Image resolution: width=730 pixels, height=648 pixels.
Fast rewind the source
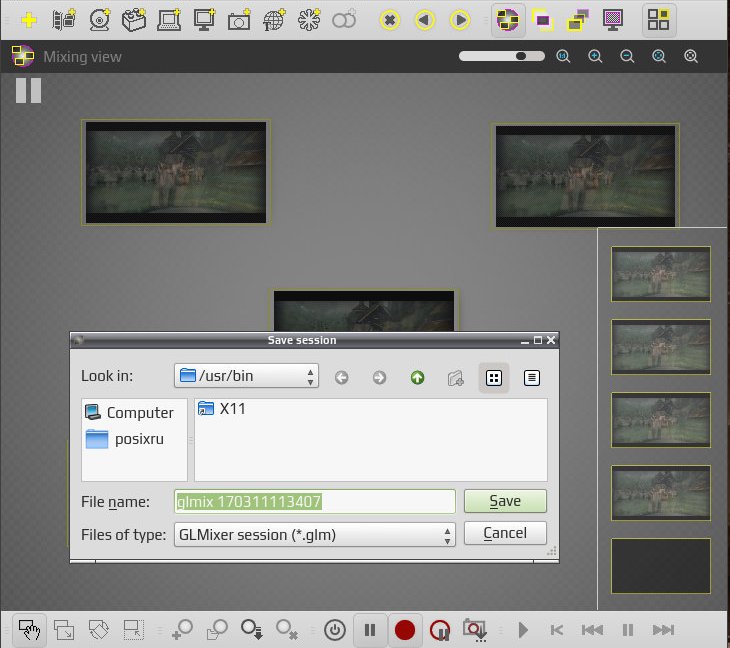[x=592, y=630]
